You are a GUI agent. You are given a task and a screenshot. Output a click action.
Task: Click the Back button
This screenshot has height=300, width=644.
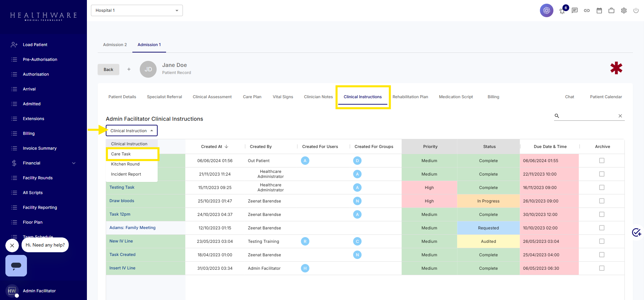point(108,70)
